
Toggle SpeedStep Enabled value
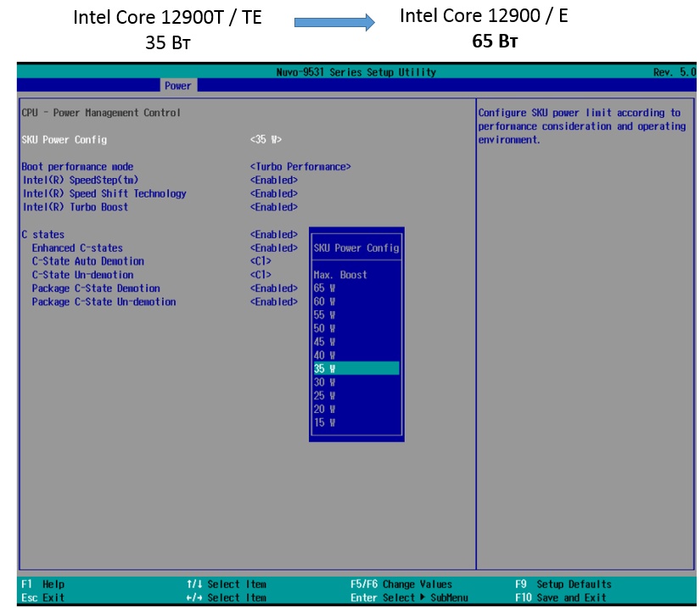pos(274,181)
